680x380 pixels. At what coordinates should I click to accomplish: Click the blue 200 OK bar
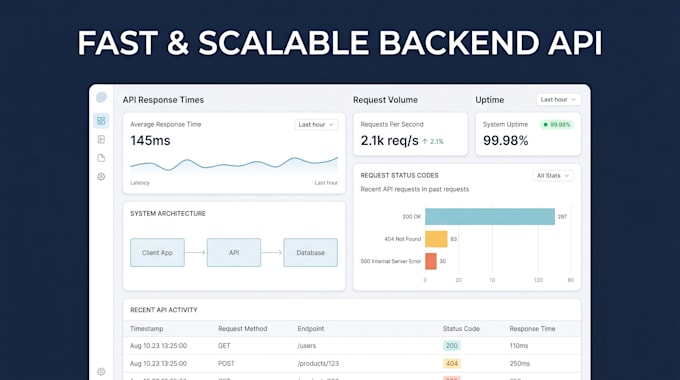pos(490,216)
